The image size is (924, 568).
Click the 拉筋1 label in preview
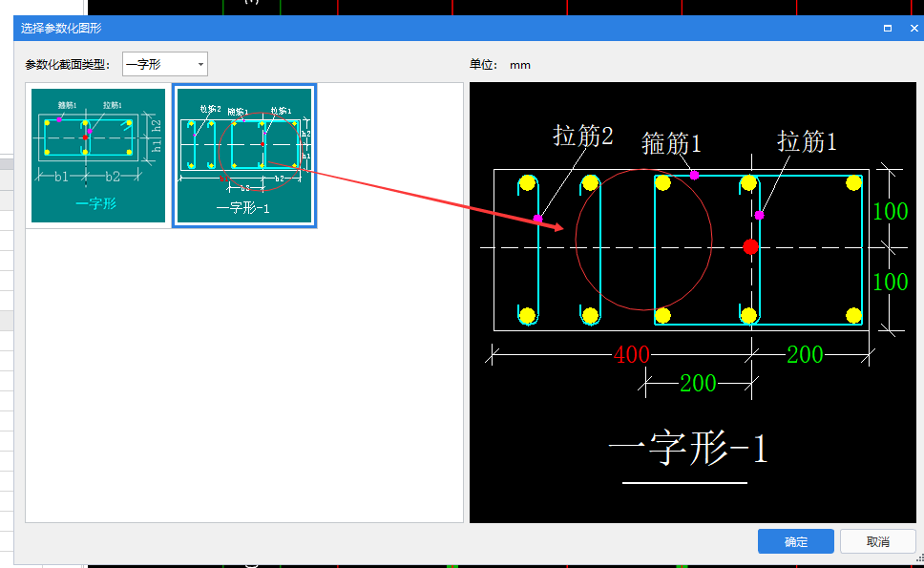click(x=807, y=141)
